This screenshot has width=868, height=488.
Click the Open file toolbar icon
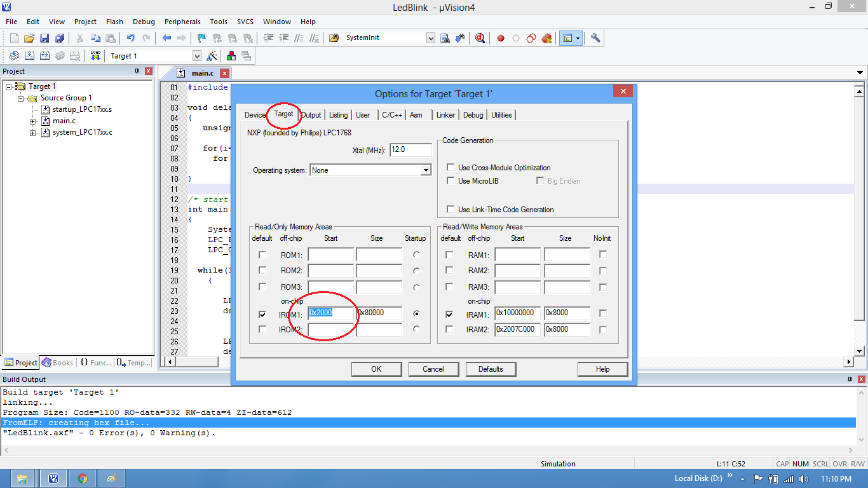(29, 38)
